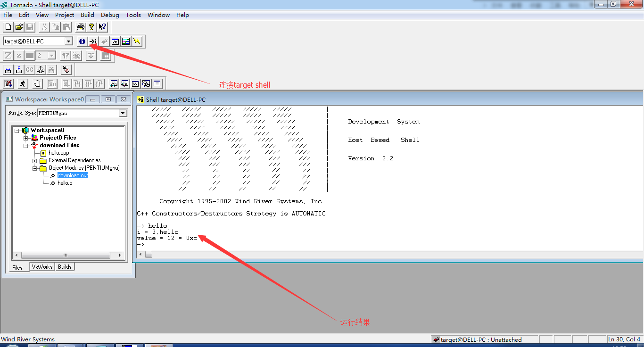Viewport: 644px width, 347px height.
Task: Print using the printer icon
Action: click(81, 27)
